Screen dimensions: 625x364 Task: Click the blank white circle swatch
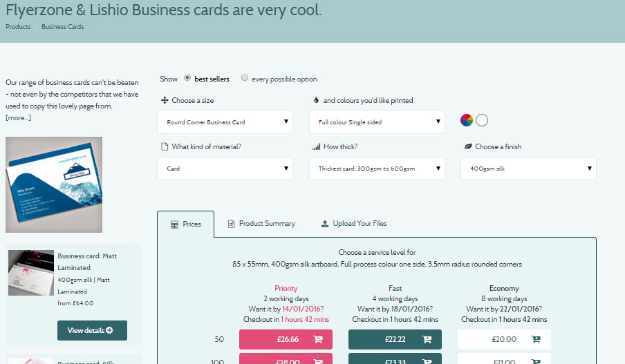(x=482, y=120)
